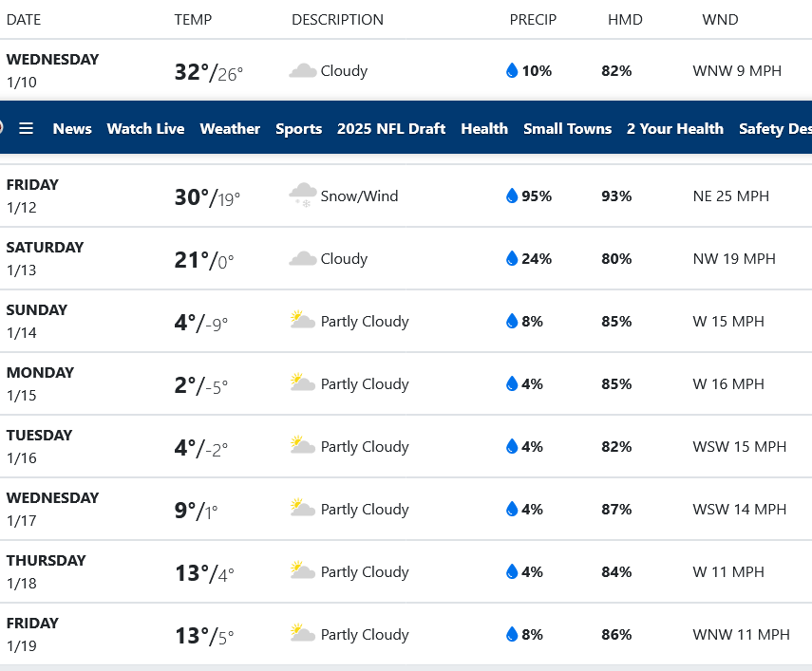
Task: Navigate to the Health section
Action: pyautogui.click(x=484, y=128)
